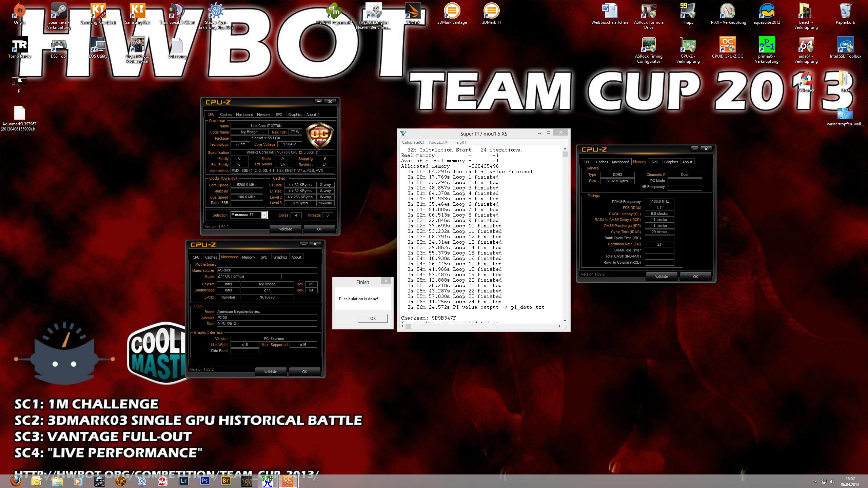Open the Zulassung document icon

click(x=177, y=47)
